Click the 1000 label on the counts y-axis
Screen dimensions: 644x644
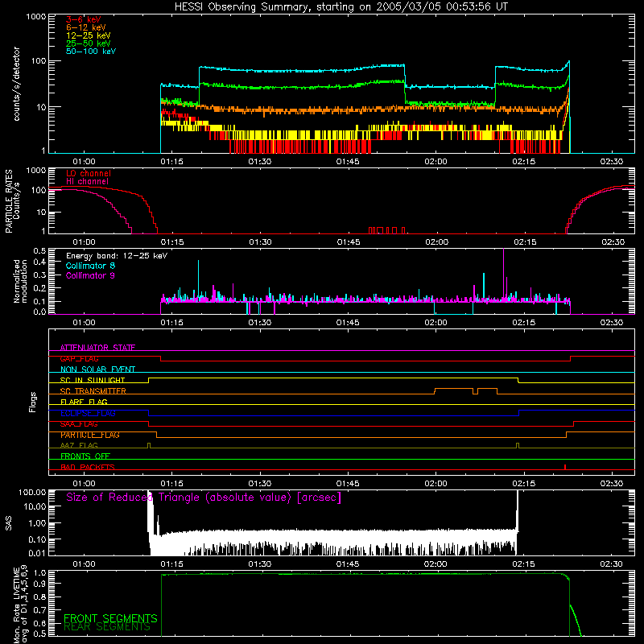coord(36,17)
